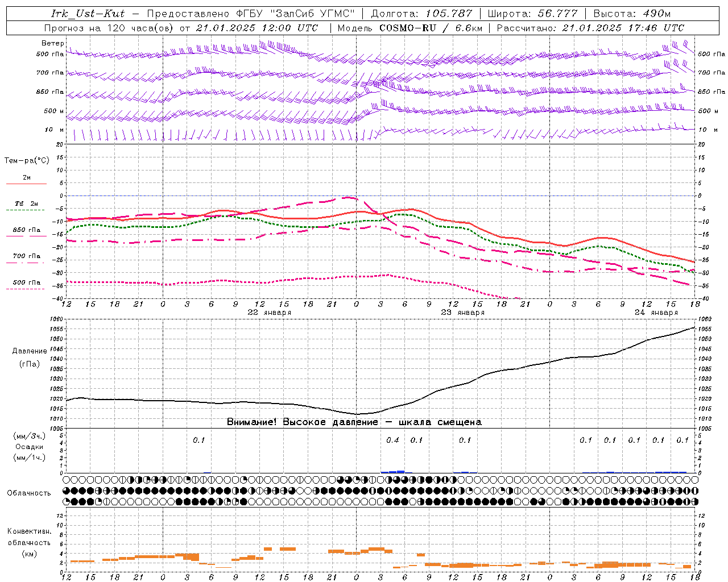Click the Прогноз на 120 часа(ов) text
This screenshot has width=728, height=582.
[x=109, y=28]
